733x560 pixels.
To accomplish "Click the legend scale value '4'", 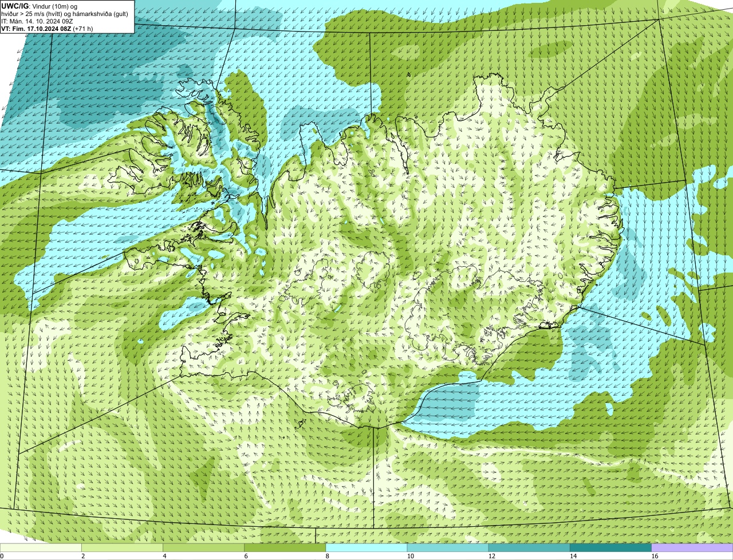I will [165, 556].
